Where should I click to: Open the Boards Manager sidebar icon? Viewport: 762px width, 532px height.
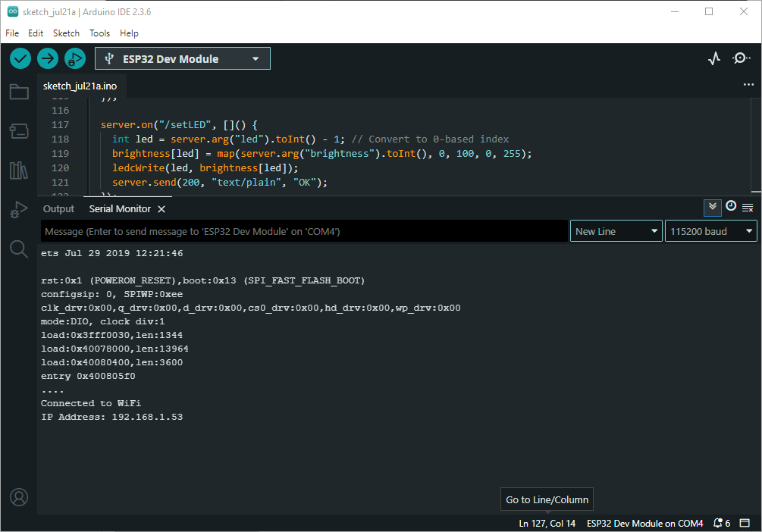click(x=19, y=130)
